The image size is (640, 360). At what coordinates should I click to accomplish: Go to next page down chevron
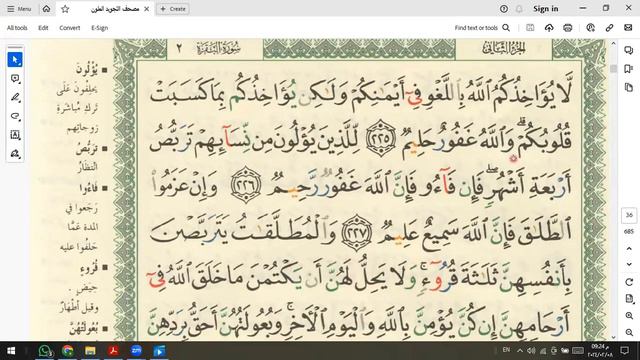tap(629, 264)
